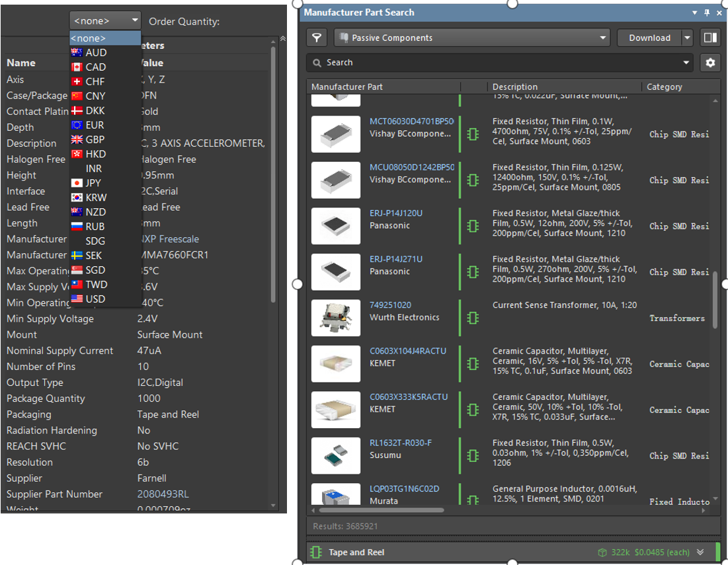Open the Susumu RL1632T-R030-F thumbnail
The image size is (728, 565).
336,455
